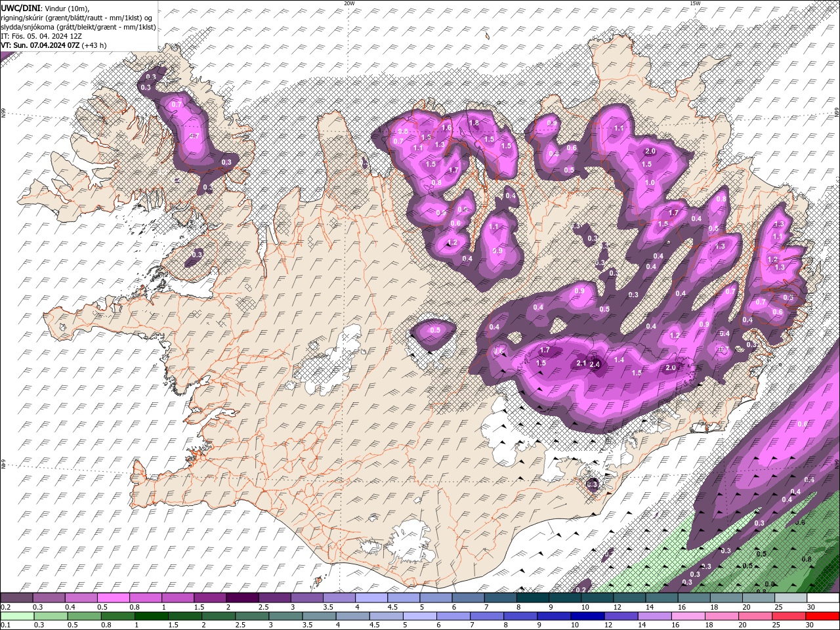Pick the light pink 16–18 rain swatch
Viewport: 840px width, 630px height.
[x=687, y=616]
